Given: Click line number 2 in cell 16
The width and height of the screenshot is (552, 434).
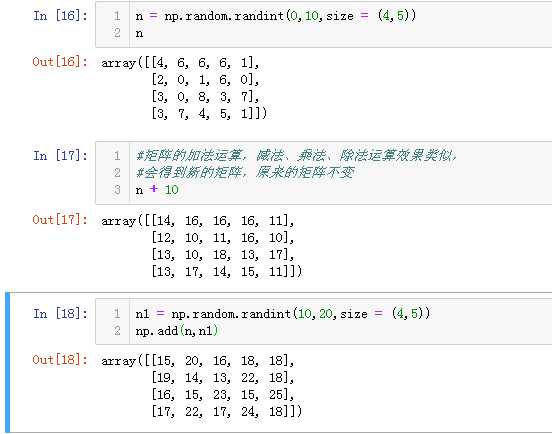Looking at the screenshot, I should pos(117,33).
